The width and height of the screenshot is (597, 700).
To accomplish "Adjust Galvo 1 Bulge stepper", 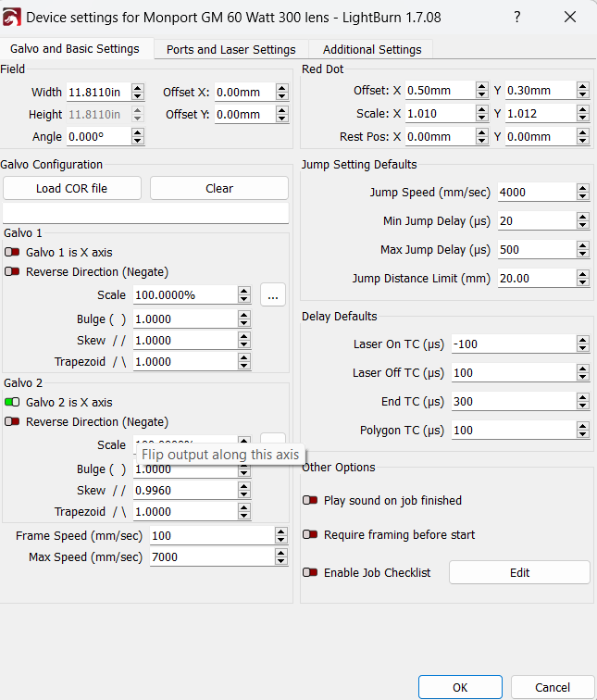I will tap(244, 319).
